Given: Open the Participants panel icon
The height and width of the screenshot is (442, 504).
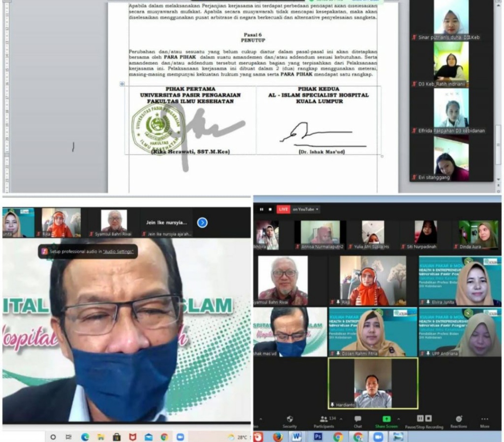Looking at the screenshot, I should pos(324,419).
